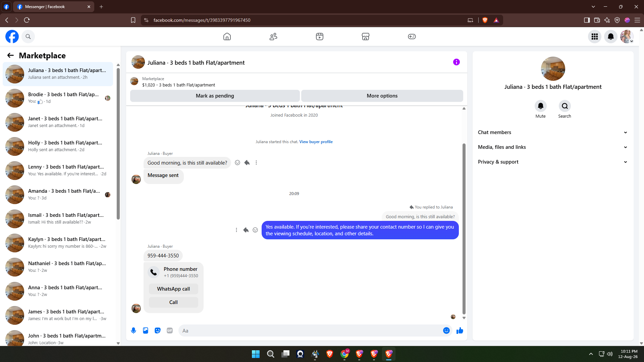Open browser tab search dropdown
The image size is (644, 362).
(593, 7)
